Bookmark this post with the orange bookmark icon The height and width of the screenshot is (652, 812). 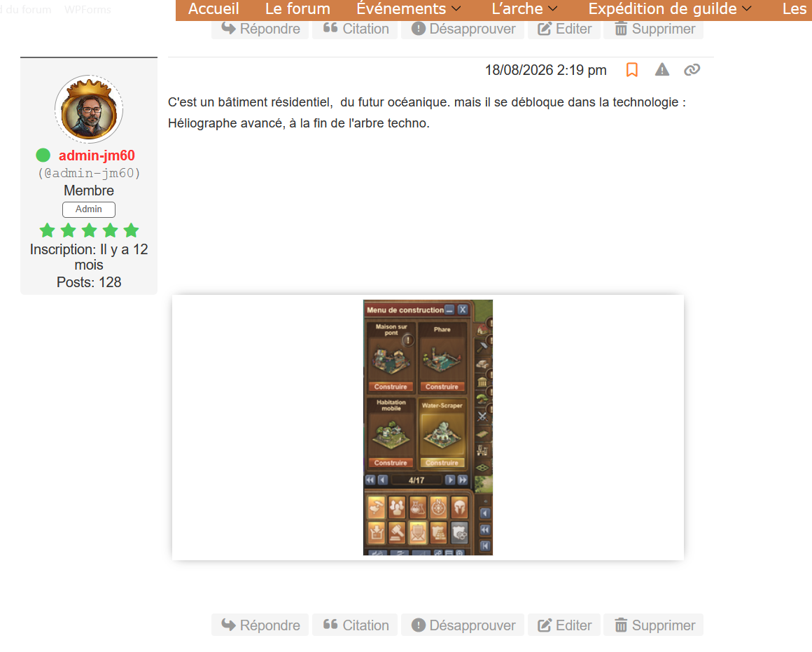632,70
